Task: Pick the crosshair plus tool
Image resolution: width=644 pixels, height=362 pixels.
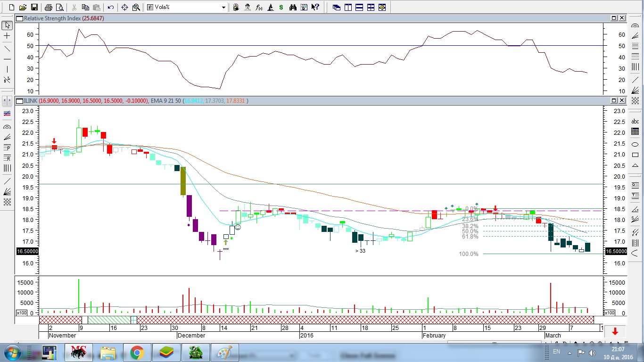Action: [x=7, y=36]
